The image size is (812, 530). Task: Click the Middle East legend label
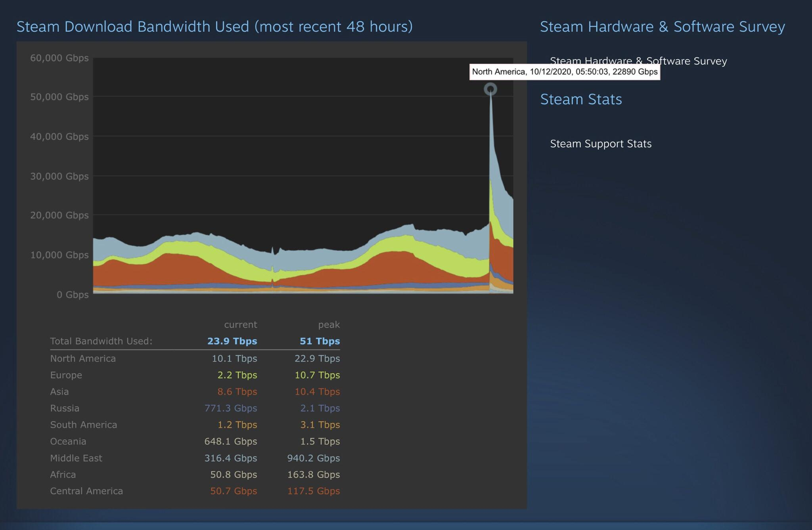point(76,458)
